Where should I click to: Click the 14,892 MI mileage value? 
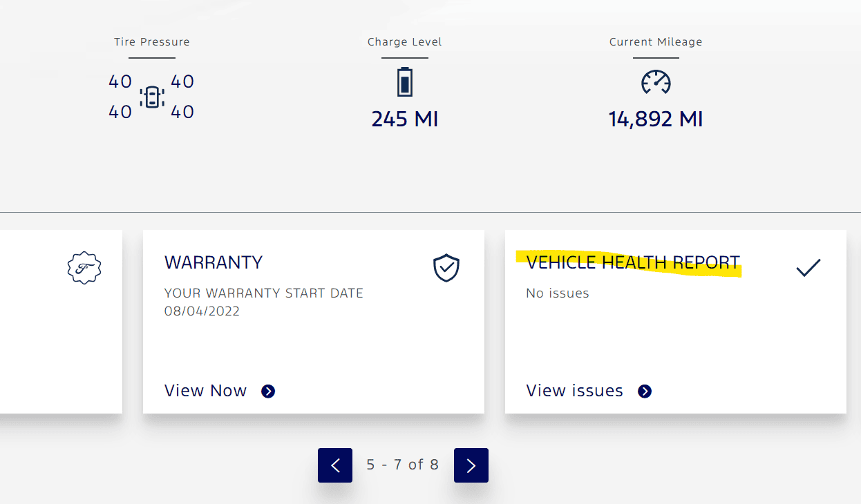pyautogui.click(x=655, y=119)
